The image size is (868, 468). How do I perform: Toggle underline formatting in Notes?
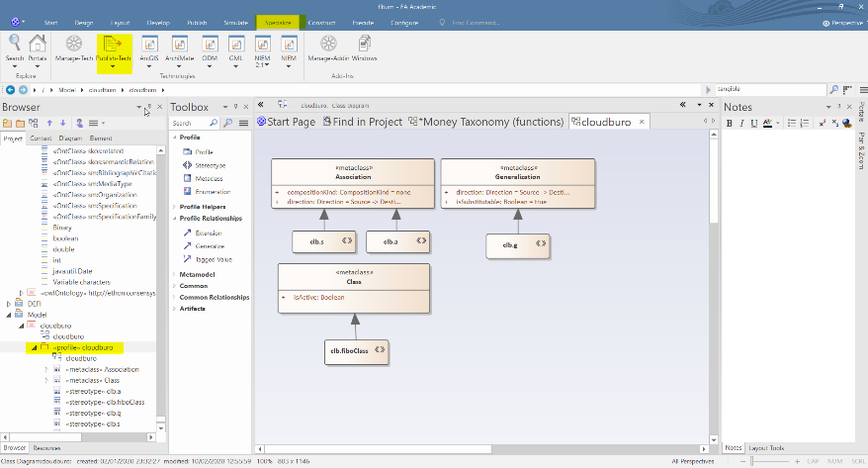[755, 123]
